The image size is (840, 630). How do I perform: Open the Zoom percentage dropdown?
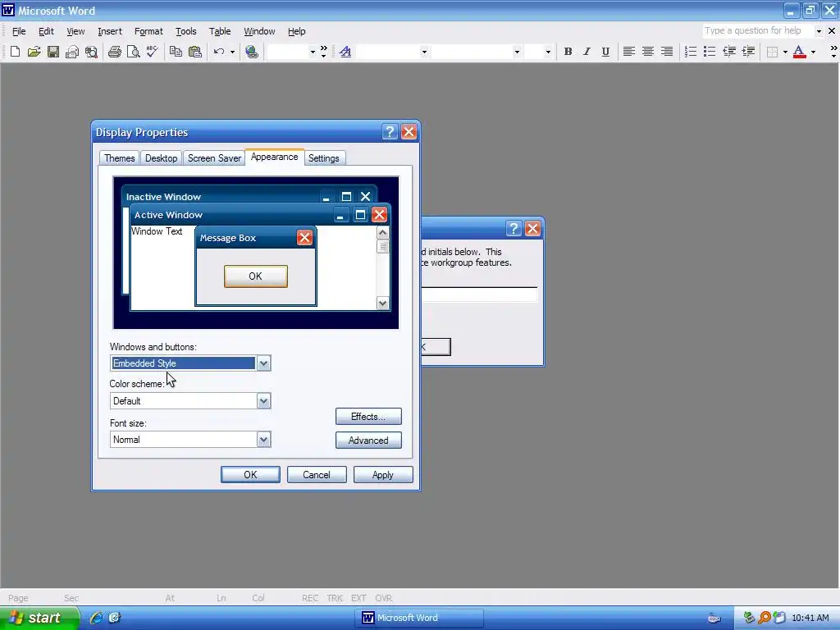tap(313, 52)
